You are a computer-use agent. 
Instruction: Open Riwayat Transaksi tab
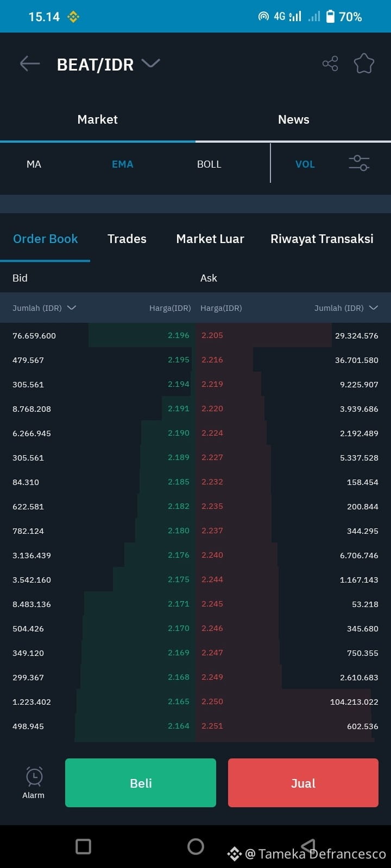click(322, 239)
